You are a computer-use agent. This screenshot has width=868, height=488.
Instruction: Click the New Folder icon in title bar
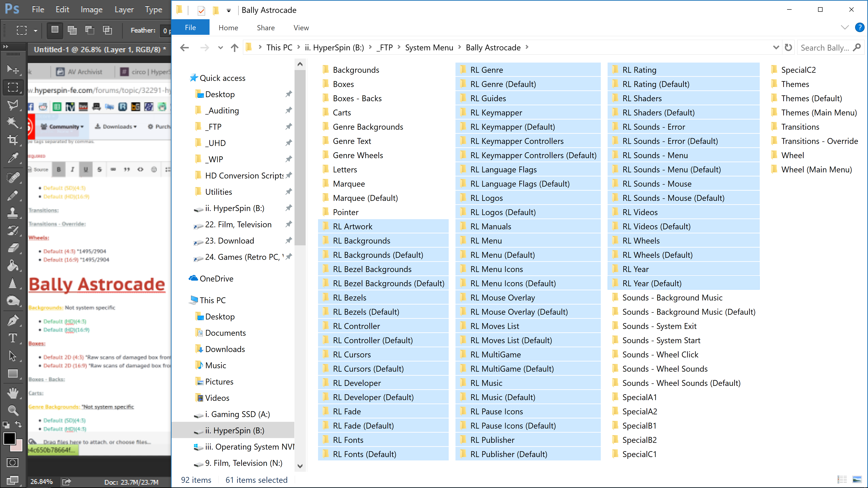pyautogui.click(x=216, y=10)
